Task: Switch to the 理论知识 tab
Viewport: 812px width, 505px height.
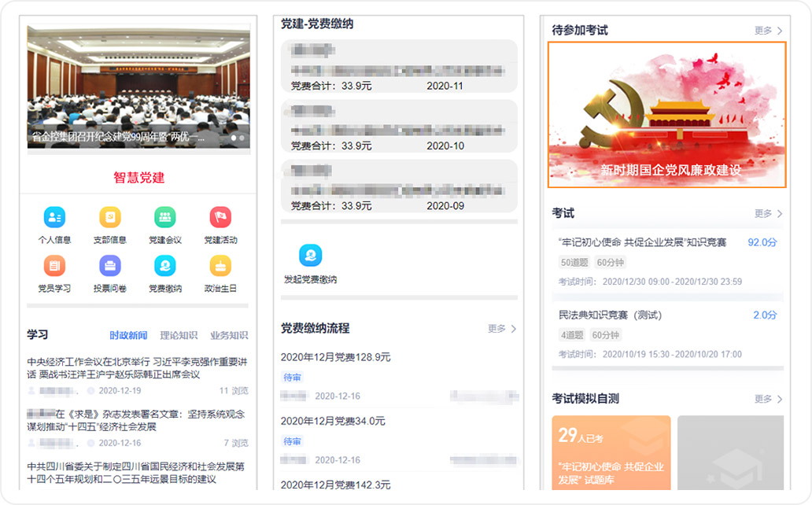Action: 179,335
